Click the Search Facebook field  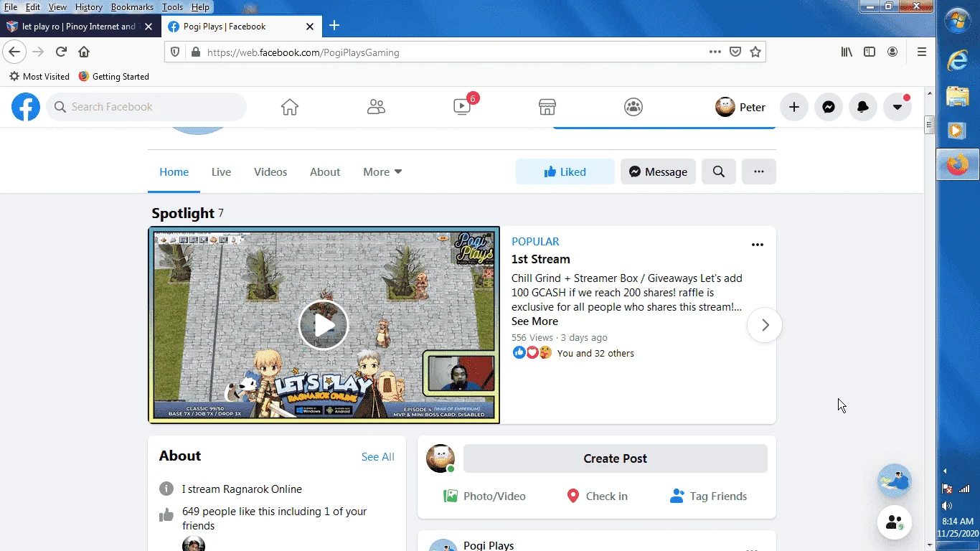147,107
